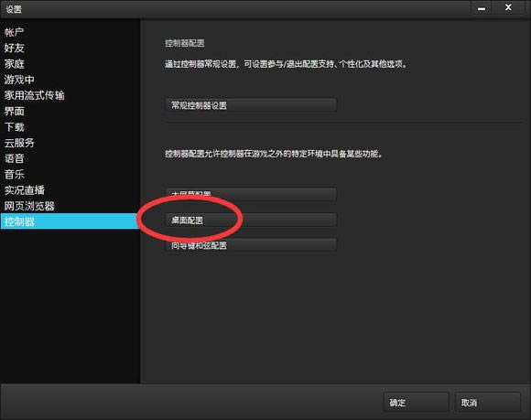Screen dimensions: 531x420
Task: Select 云服务 from the sidebar
Action: (19, 143)
